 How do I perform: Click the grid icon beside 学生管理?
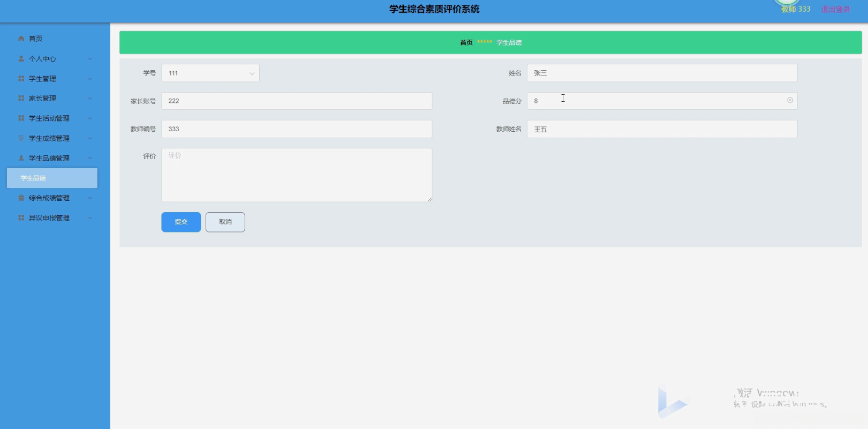click(x=21, y=79)
